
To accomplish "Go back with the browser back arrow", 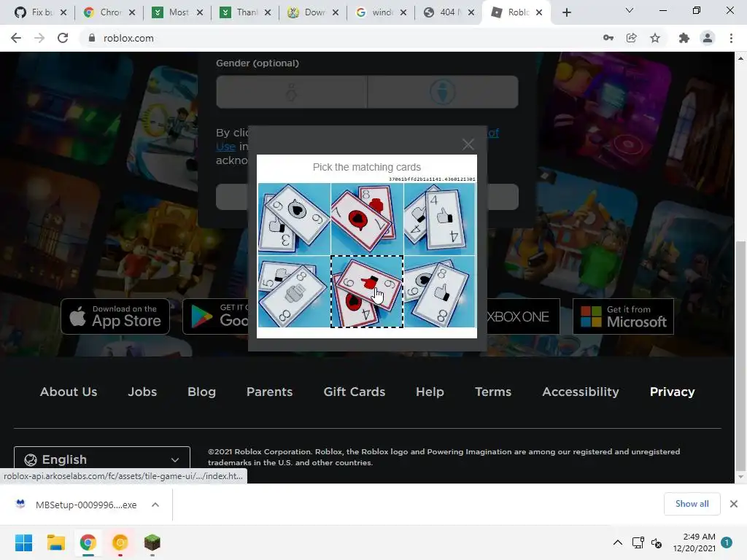I will (16, 38).
